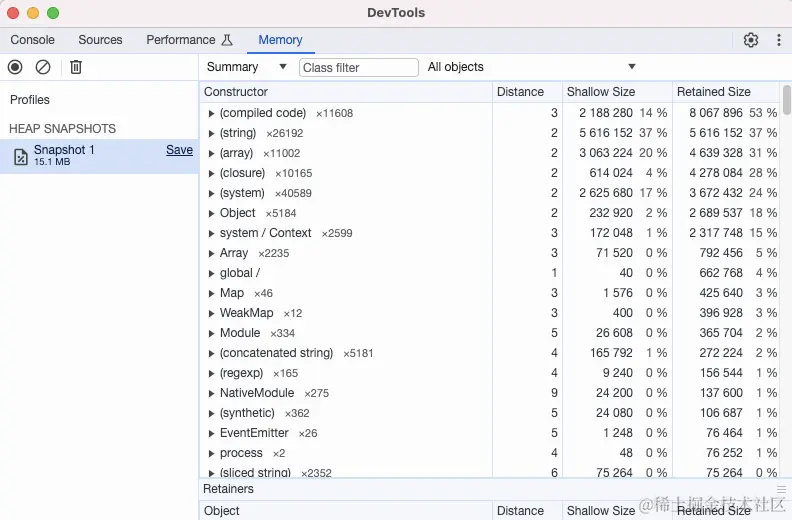Click retained size value 425 640
This screenshot has width=792, height=520.
(721, 293)
